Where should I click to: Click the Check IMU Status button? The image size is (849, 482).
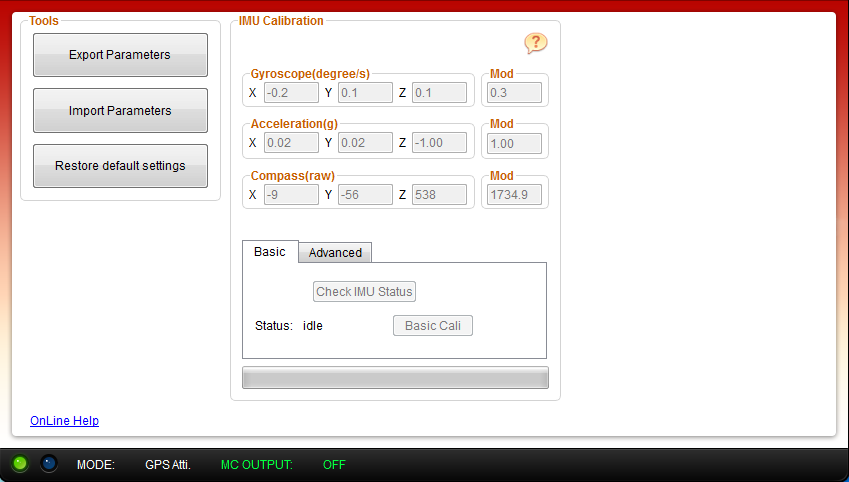click(x=364, y=292)
